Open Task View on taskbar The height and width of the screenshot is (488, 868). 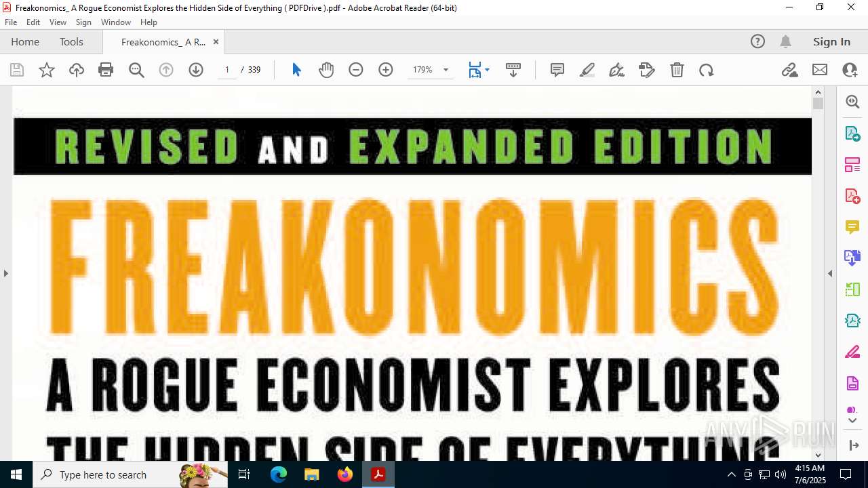pyautogui.click(x=245, y=474)
